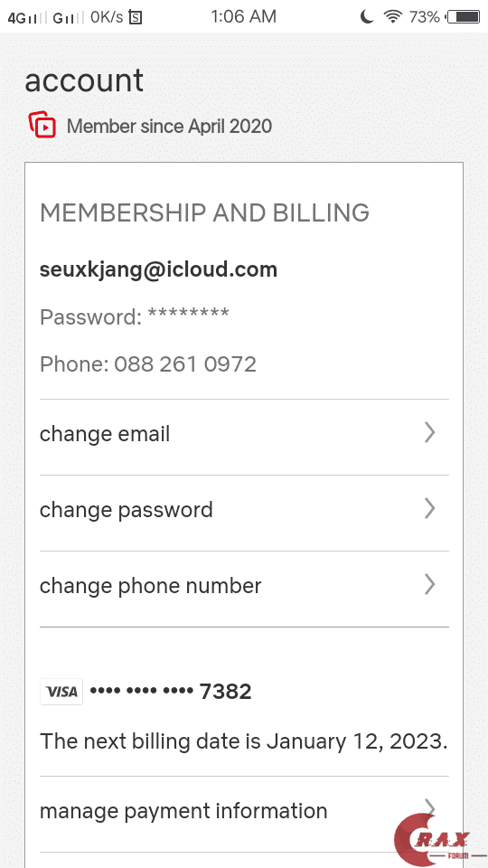Tap the 4G signal strength icon

[x=27, y=18]
